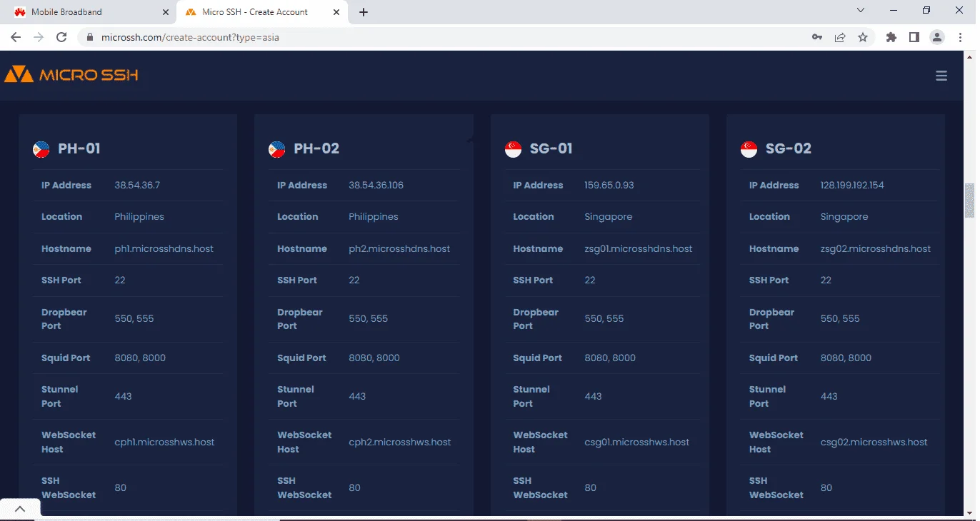Screen dimensions: 980x521
Task: Click the Singapore flag beside SG-02
Action: (749, 149)
